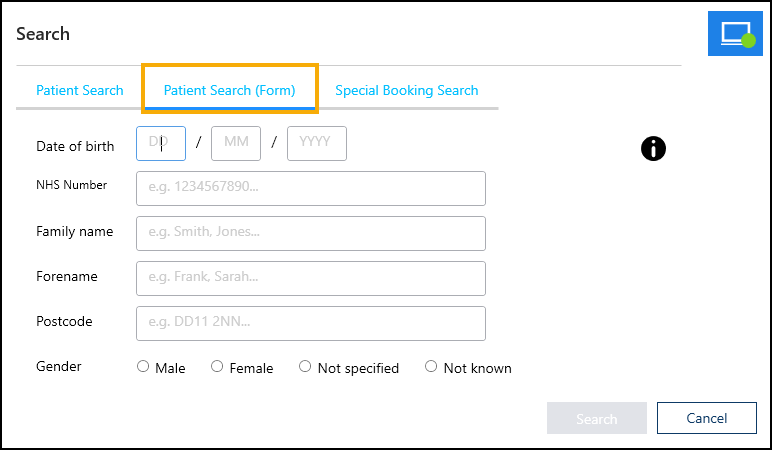Click into the NHS Number field
Viewport: 772px width, 450px height.
311,188
